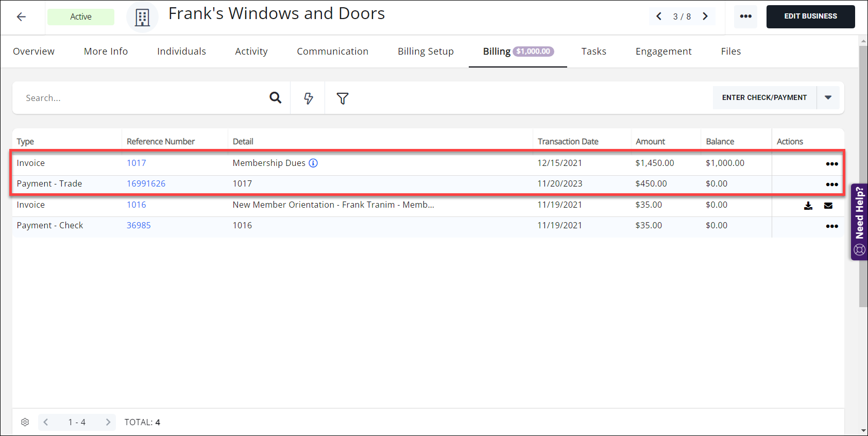Click the back arrow icon
Screen dimensions: 868x436
pos(21,16)
